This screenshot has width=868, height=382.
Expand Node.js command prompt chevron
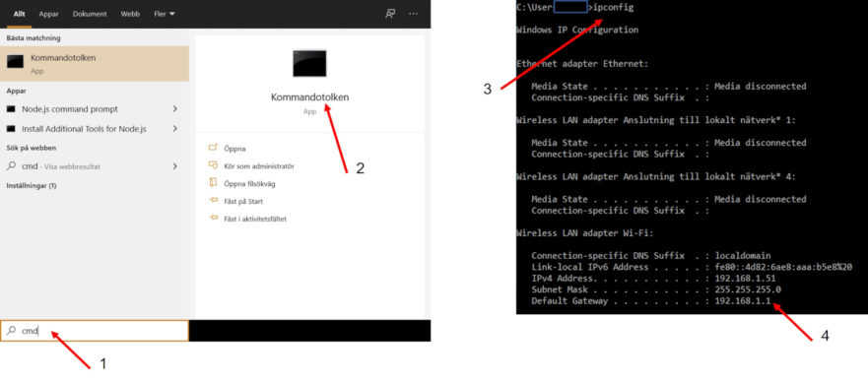point(175,109)
